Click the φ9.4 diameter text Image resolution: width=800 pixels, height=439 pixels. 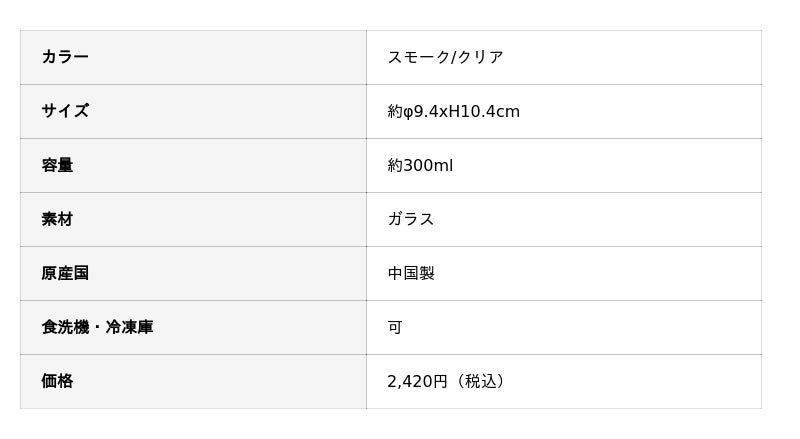coord(420,111)
